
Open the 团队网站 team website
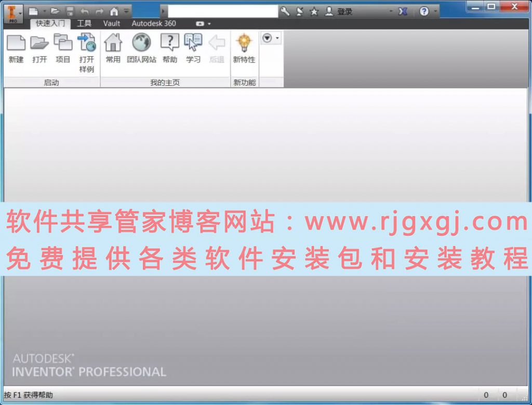click(141, 48)
